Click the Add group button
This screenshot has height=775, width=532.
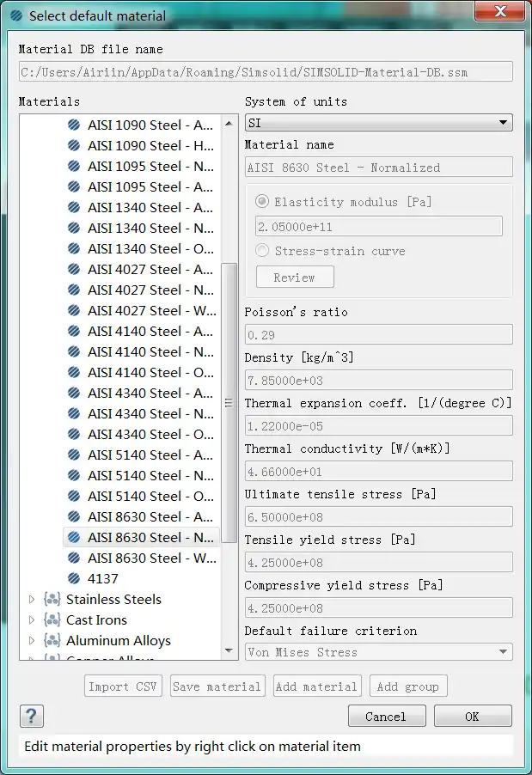pos(408,686)
